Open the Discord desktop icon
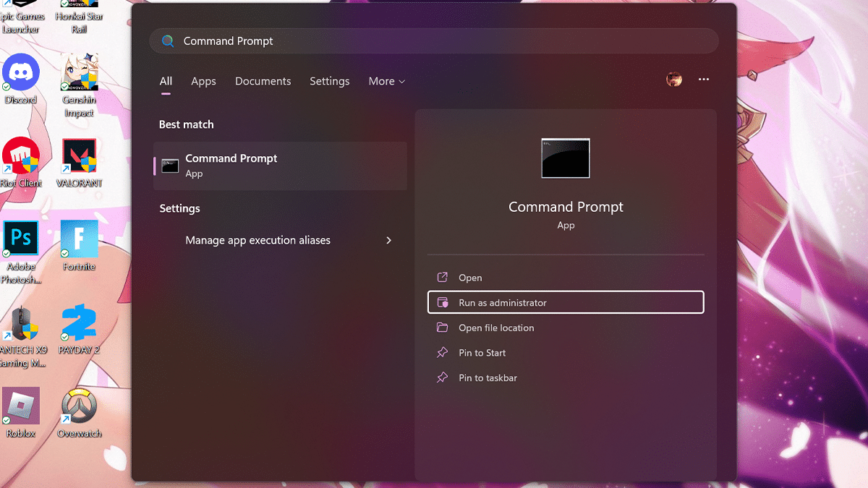 pyautogui.click(x=21, y=73)
